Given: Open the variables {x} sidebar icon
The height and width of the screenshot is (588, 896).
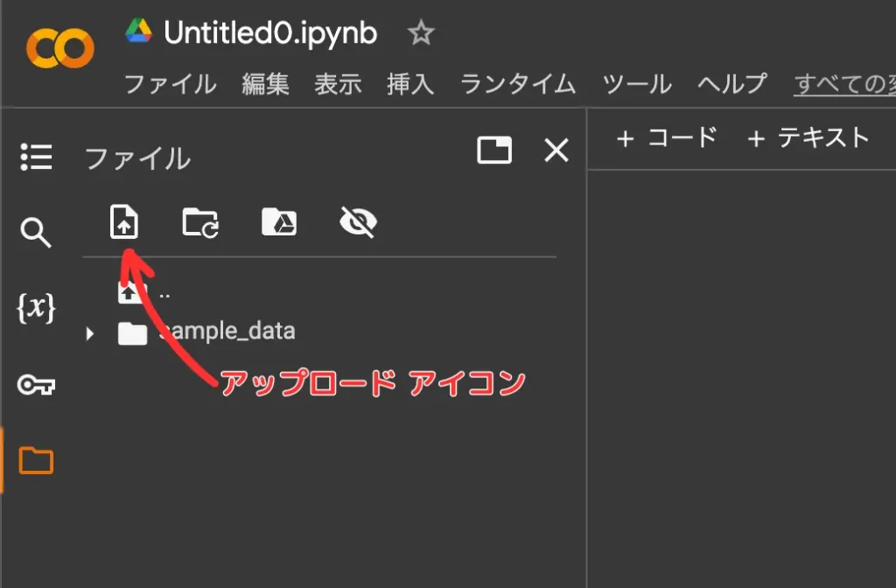Looking at the screenshot, I should [36, 308].
